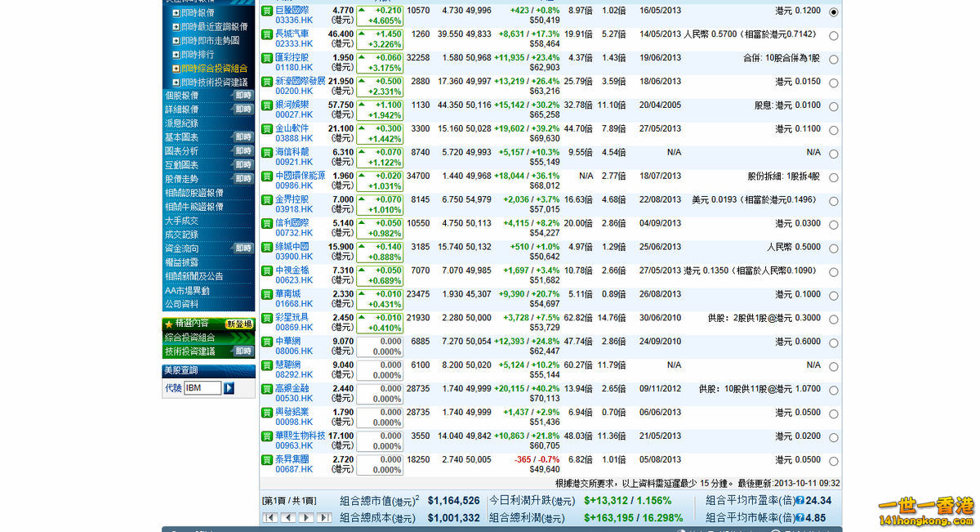This screenshot has width=980, height=532.
Task: Click the buy icon beside 慧聰網
Action: click(x=267, y=365)
